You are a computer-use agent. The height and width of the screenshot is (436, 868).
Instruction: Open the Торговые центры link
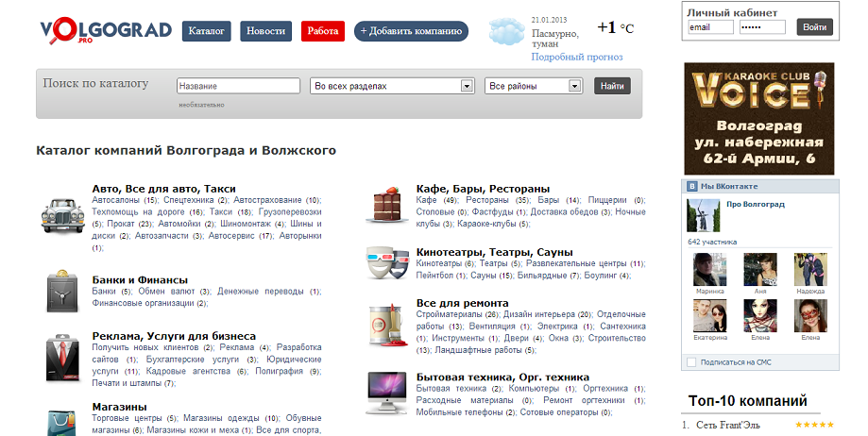point(127,418)
